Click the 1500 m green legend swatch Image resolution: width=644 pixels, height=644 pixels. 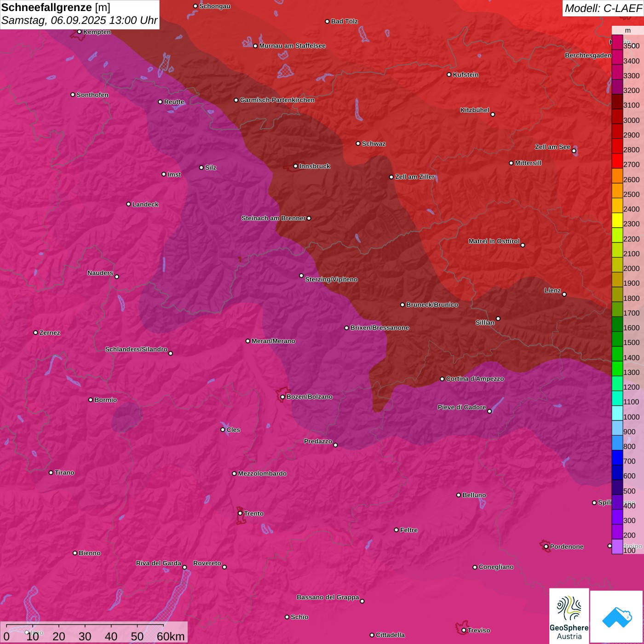(x=617, y=339)
